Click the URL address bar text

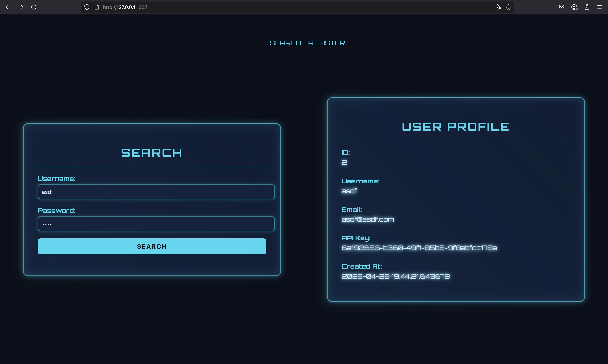125,7
